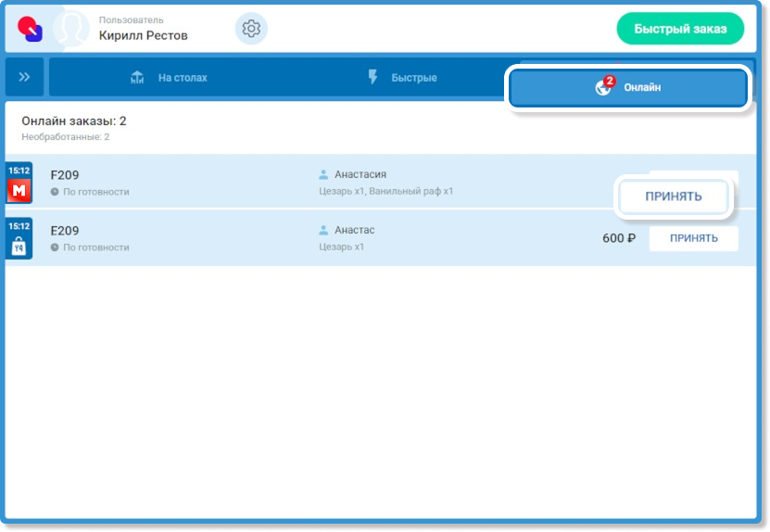Click customer name Анастасия in order F209
The image size is (770, 532).
pos(360,174)
